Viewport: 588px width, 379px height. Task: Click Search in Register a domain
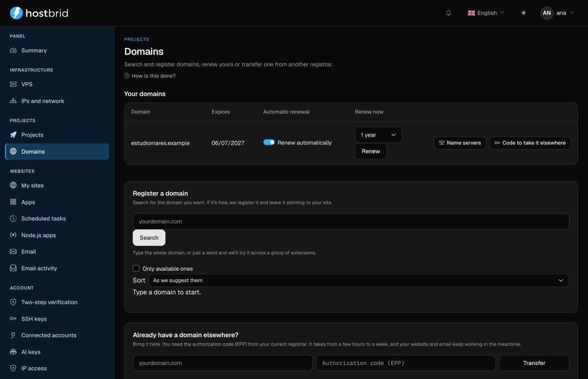point(149,237)
